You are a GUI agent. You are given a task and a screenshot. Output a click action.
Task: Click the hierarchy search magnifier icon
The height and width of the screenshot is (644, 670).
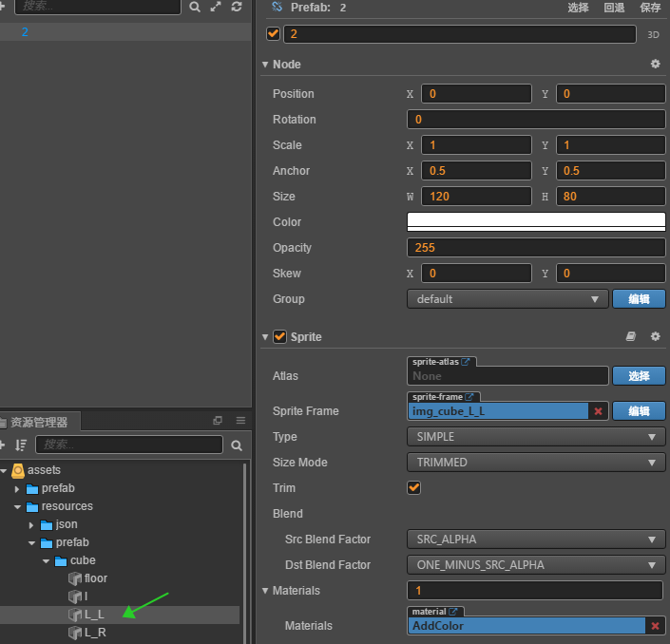coord(195,7)
